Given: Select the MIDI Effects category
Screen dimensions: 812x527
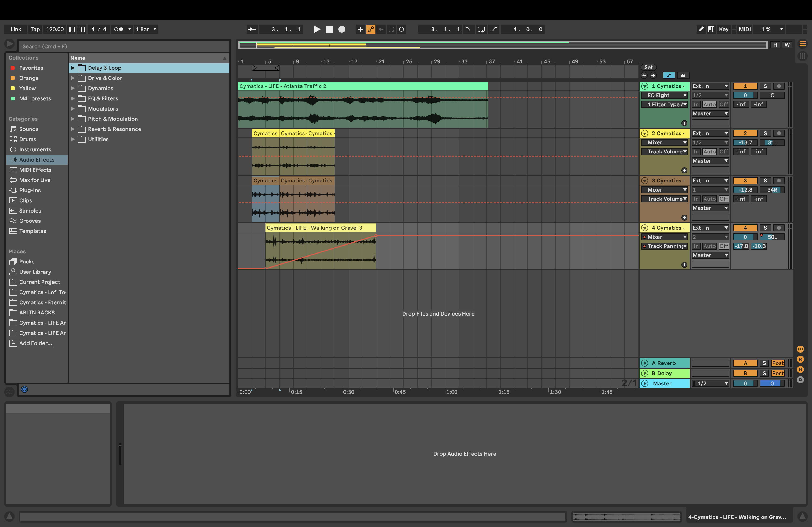Looking at the screenshot, I should click(x=35, y=170).
